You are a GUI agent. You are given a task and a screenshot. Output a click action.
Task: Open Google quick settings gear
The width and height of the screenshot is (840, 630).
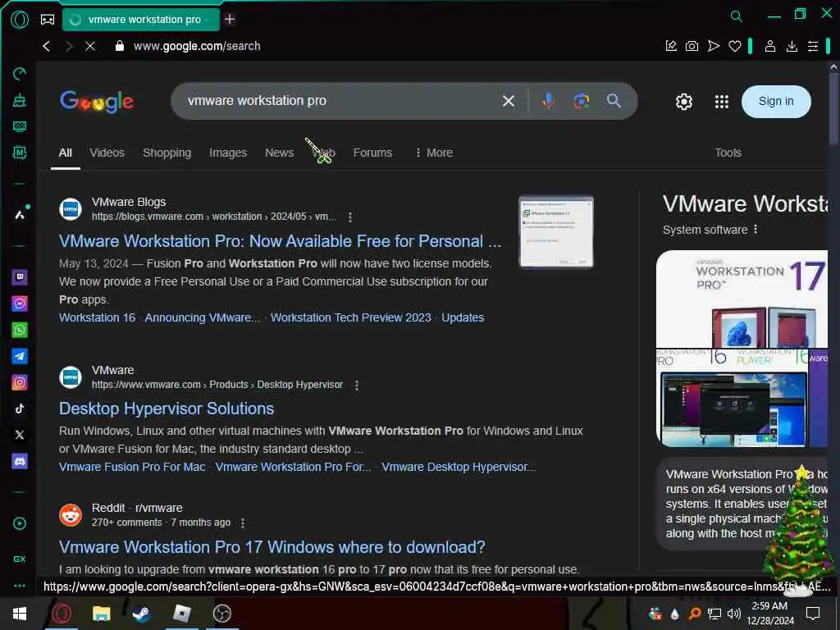click(683, 101)
